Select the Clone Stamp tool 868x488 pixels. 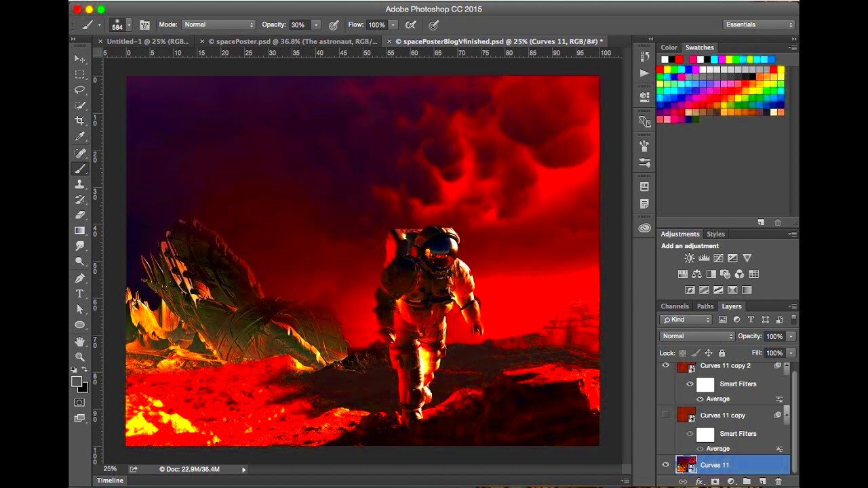coord(80,184)
